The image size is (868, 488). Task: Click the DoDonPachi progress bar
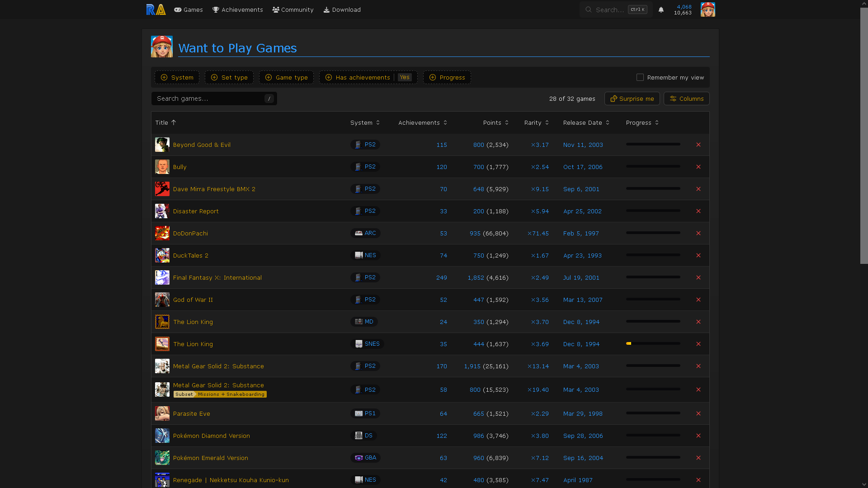[x=653, y=233]
